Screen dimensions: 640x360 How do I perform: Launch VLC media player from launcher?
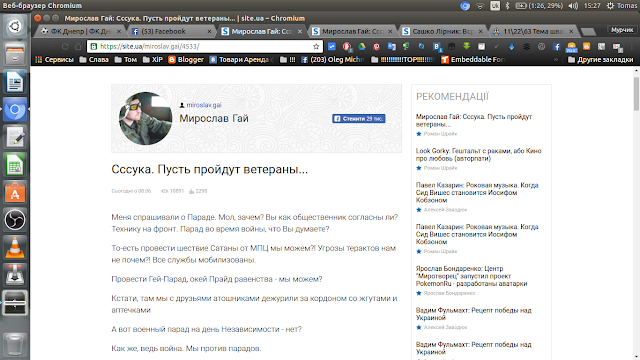[x=15, y=247]
